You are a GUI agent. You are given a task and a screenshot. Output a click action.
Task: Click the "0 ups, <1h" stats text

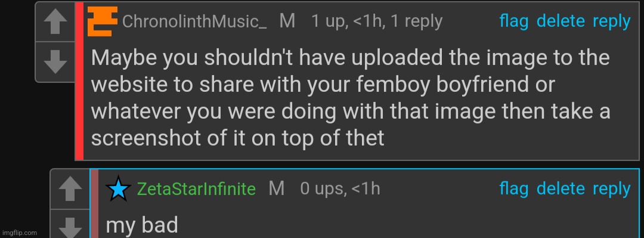click(340, 189)
